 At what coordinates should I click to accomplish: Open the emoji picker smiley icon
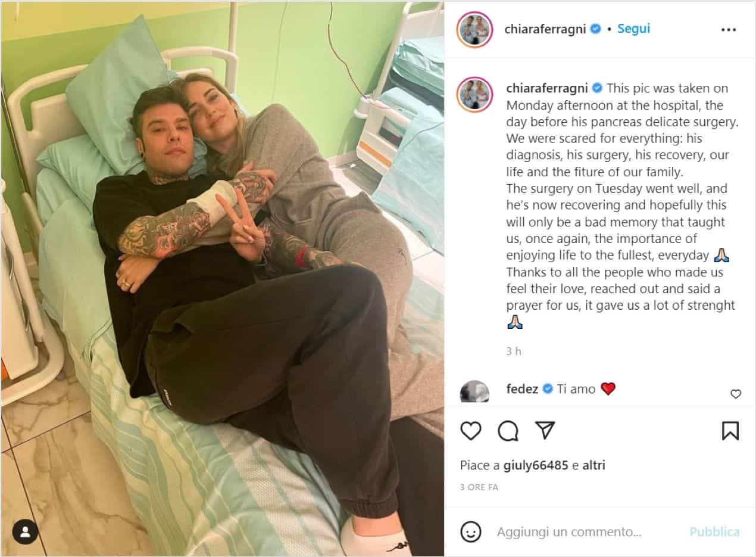[x=471, y=531]
